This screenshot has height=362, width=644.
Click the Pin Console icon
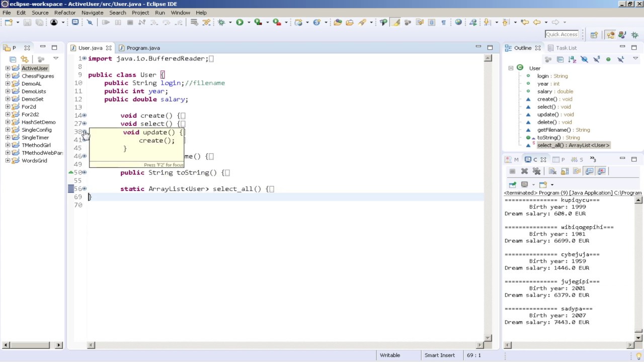click(x=513, y=185)
